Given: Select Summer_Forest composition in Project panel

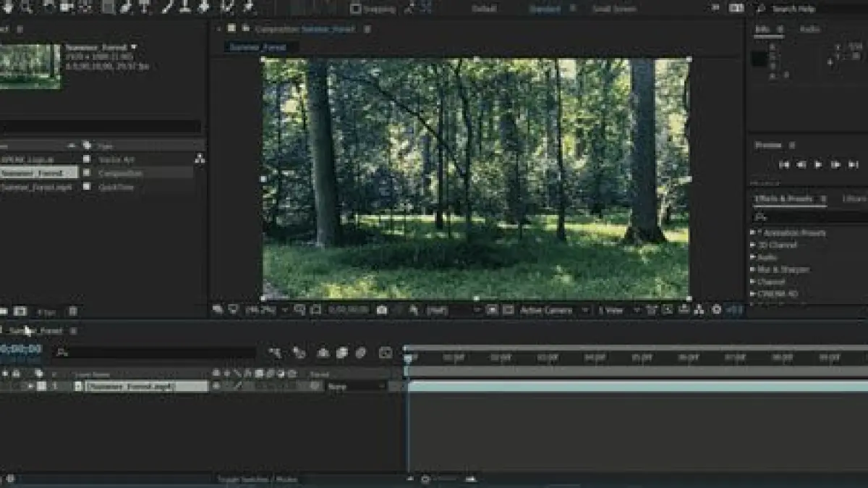Looking at the screenshot, I should coord(38,173).
